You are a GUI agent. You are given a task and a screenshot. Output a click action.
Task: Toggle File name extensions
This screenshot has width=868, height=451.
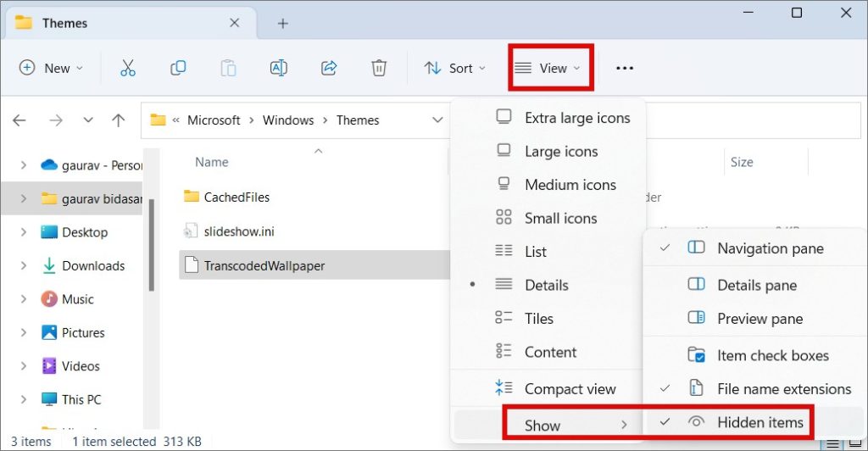click(x=755, y=389)
